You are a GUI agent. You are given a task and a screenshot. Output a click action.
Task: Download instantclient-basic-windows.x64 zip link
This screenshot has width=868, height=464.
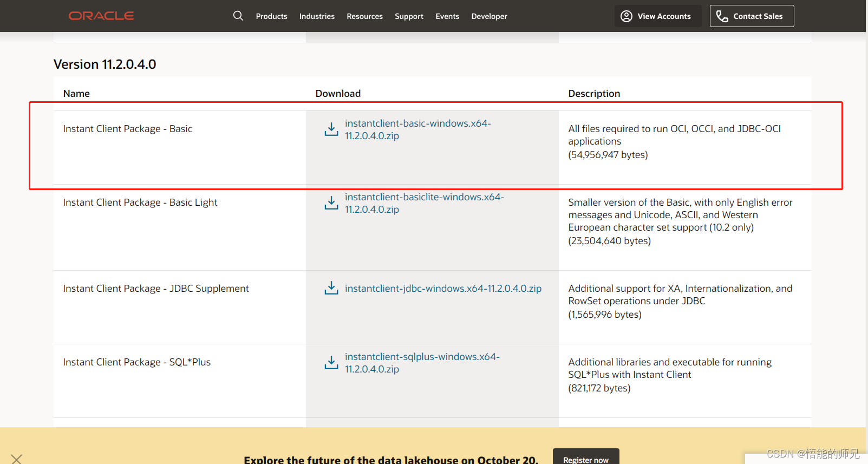[x=417, y=129]
